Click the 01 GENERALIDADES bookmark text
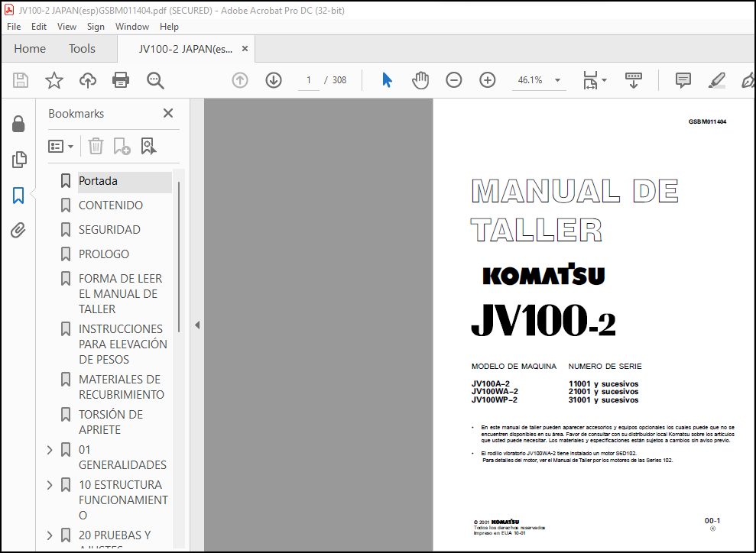The height and width of the screenshot is (553, 756). pos(122,457)
